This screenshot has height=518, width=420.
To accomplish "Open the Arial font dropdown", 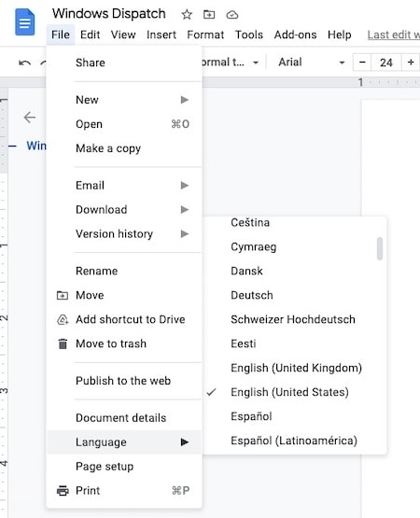I will tap(312, 63).
